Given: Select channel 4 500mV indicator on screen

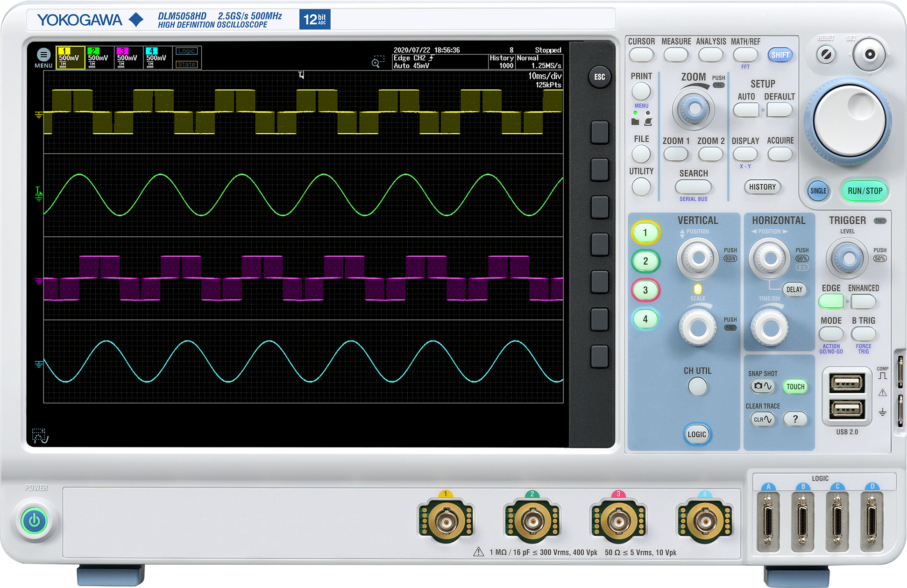Looking at the screenshot, I should click(x=157, y=58).
